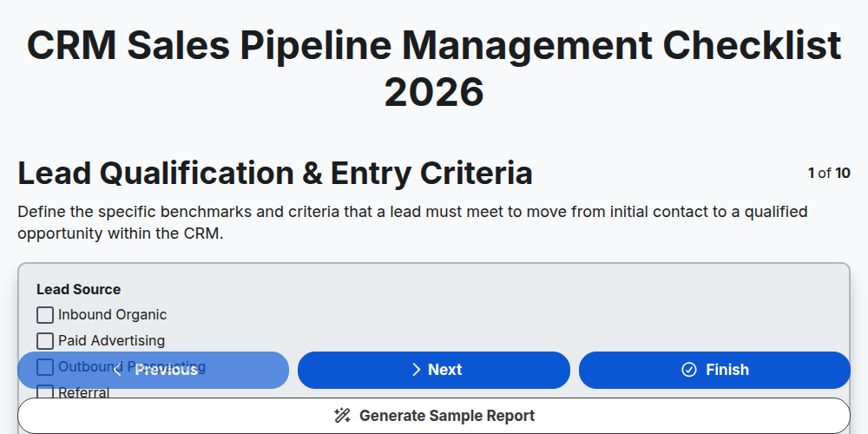Click the right chevron icon on Next
868x434 pixels.
417,370
